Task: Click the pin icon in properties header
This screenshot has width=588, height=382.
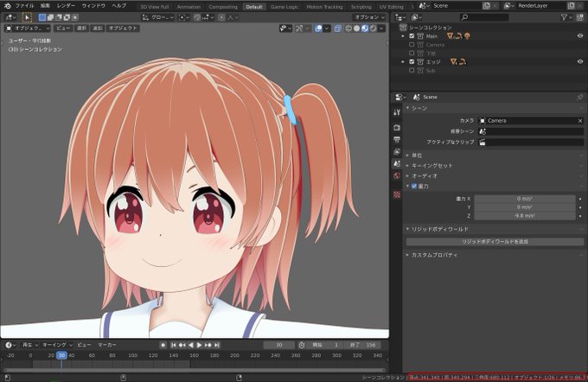Action: pos(579,97)
